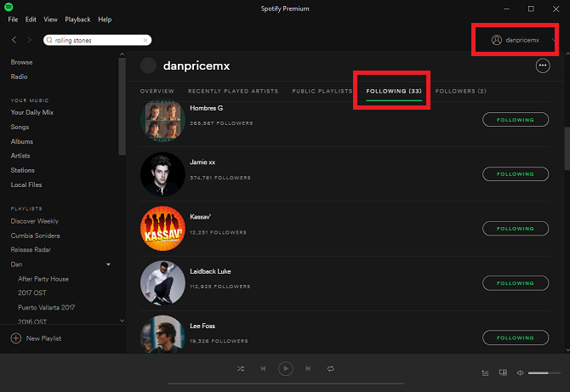Open Your Daily Mix

coord(33,112)
